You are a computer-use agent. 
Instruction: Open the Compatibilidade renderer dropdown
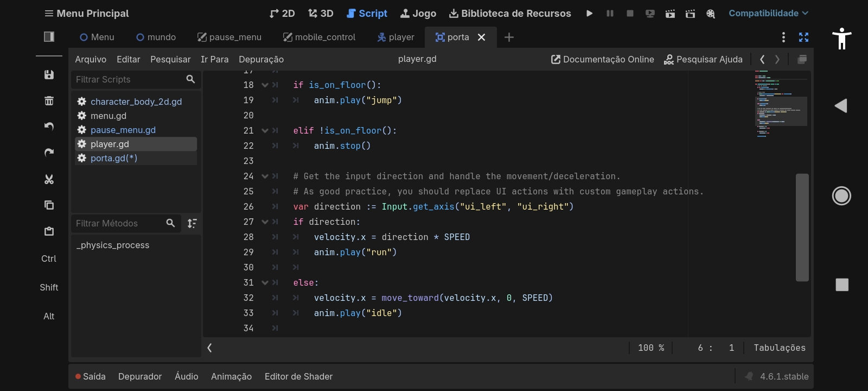click(768, 13)
